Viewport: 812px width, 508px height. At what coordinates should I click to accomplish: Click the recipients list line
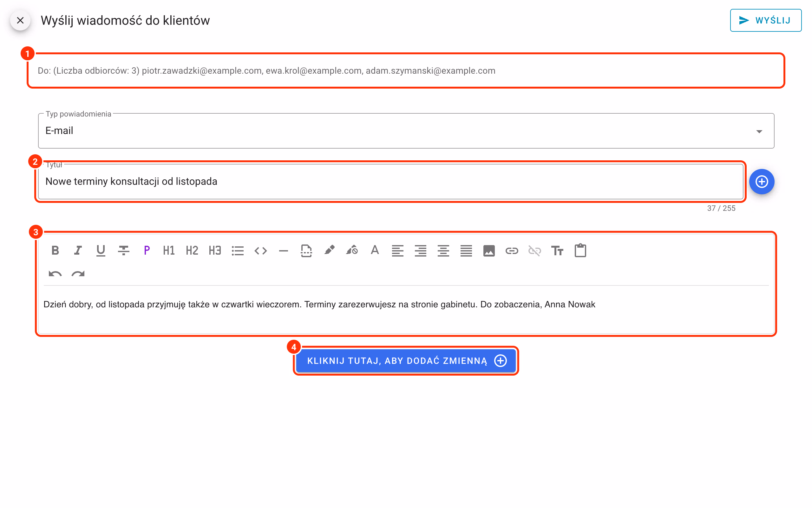(x=266, y=70)
